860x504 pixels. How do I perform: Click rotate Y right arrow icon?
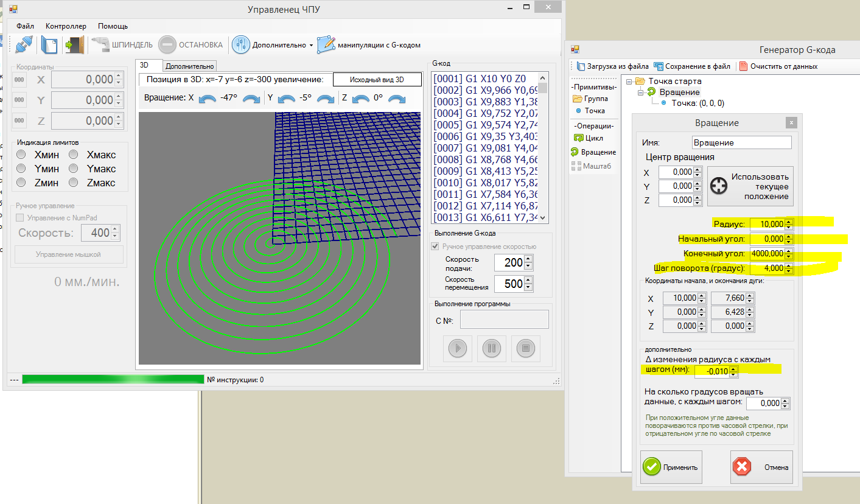tap(326, 98)
